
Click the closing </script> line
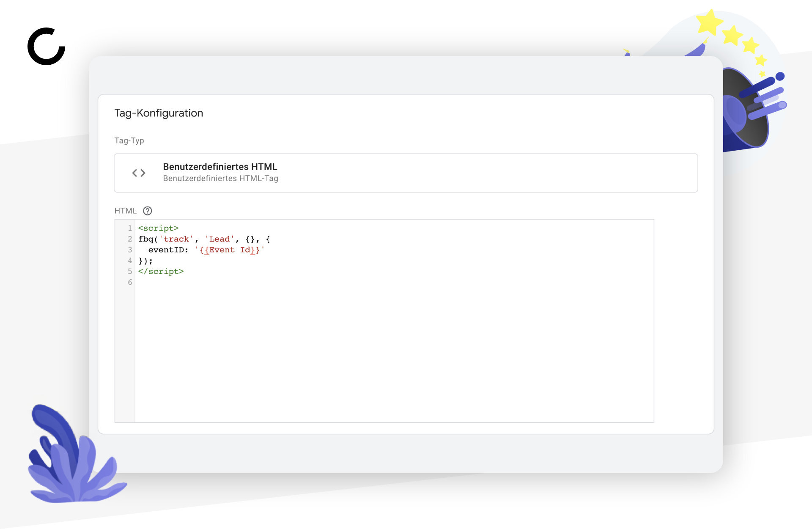(161, 271)
